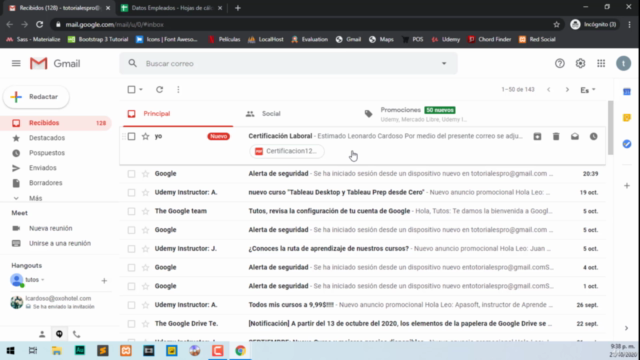This screenshot has height=360, width=640.
Task: Open the Hangouts phone calls icon
Action: click(x=76, y=334)
